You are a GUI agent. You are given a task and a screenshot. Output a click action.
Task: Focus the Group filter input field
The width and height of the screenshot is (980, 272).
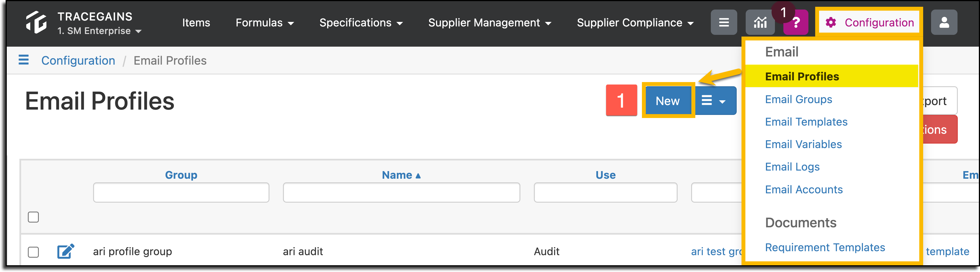tap(181, 192)
